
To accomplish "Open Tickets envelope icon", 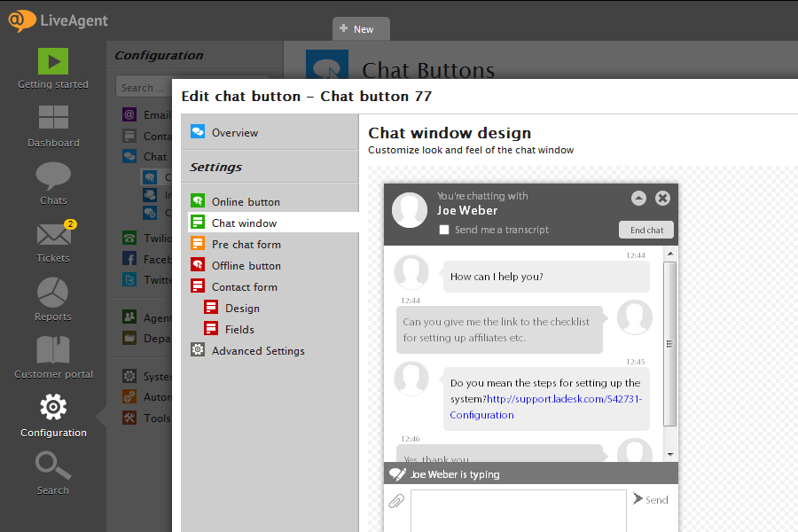I will point(53,234).
